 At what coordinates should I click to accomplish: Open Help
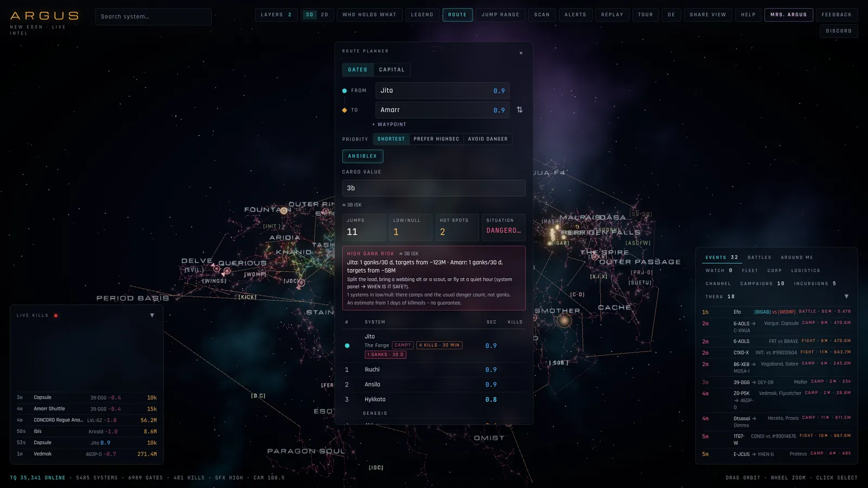(x=749, y=15)
